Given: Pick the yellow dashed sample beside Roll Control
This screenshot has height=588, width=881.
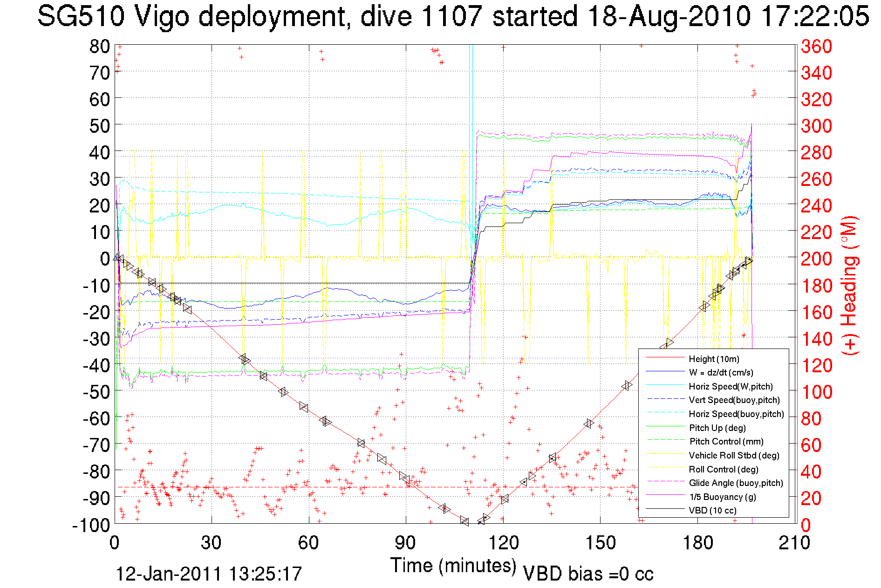Looking at the screenshot, I should pyautogui.click(x=664, y=469).
